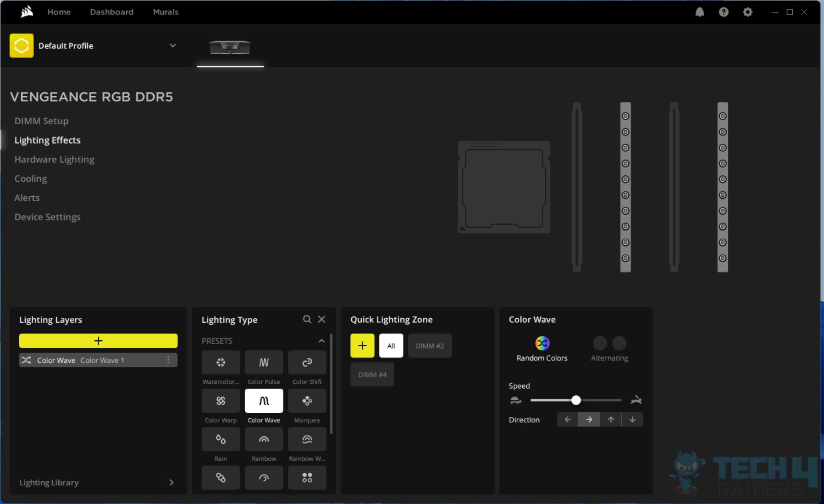Click shuffle icon on Color Wave layer
The image size is (824, 504).
tap(26, 360)
